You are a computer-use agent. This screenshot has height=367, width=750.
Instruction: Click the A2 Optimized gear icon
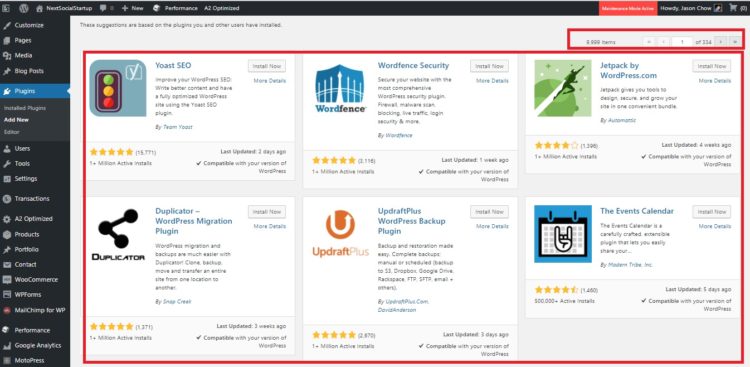(7, 219)
